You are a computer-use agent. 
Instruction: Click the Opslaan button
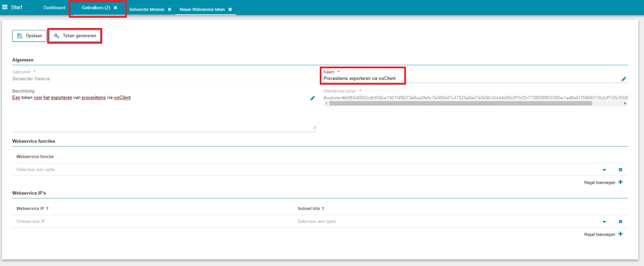[x=29, y=36]
